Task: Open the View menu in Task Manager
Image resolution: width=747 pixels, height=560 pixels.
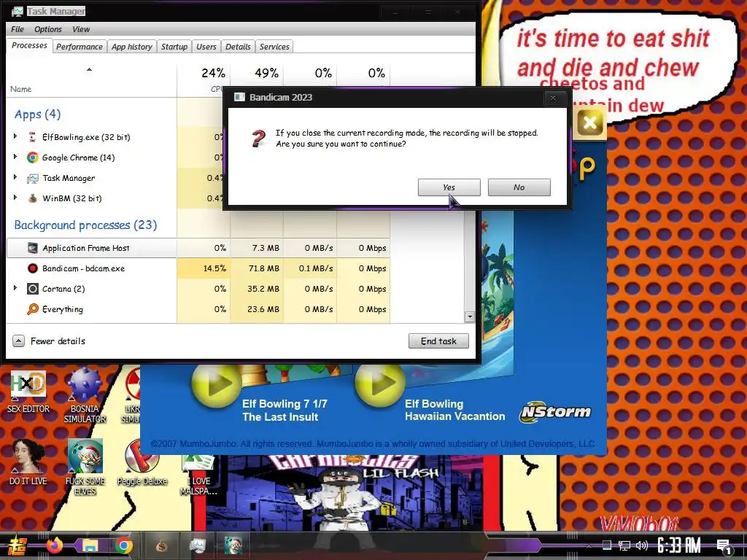Action: 81,29
